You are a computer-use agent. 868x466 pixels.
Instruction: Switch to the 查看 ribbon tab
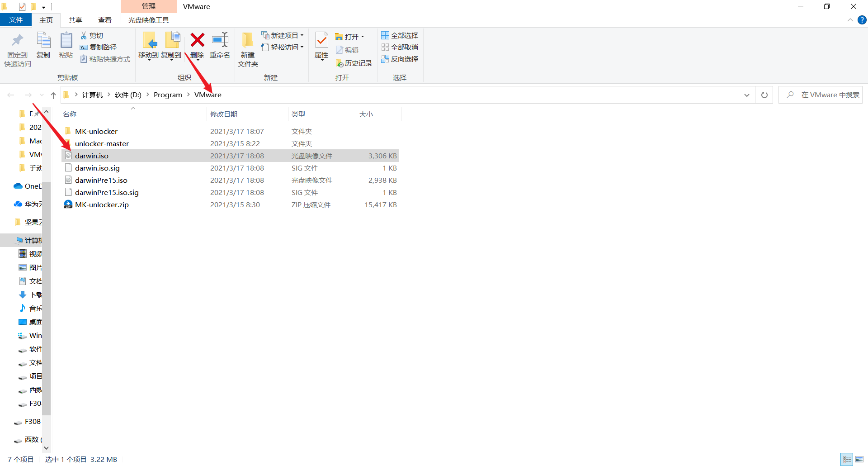104,20
